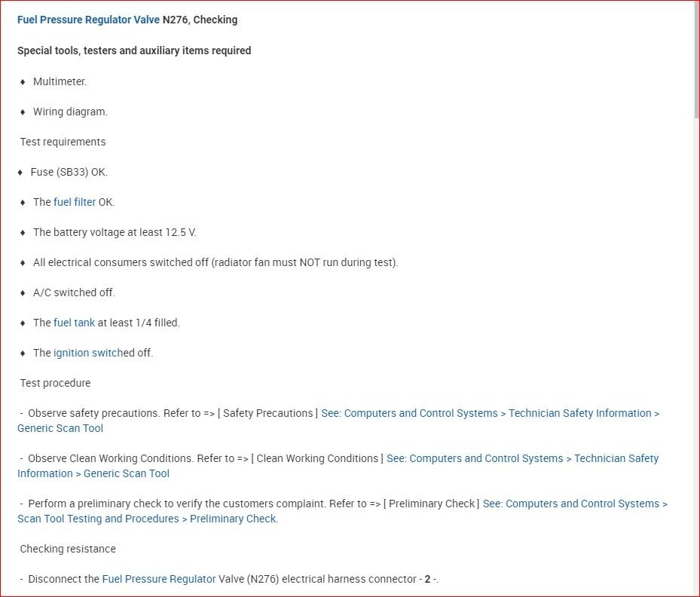The height and width of the screenshot is (597, 700).
Task: Click the "Fuse (SB33) OK." list item
Action: (69, 172)
